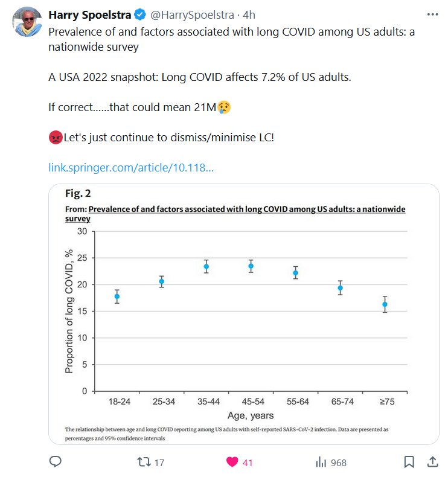Click the like count 41
Image resolution: width=448 pixels, height=477 pixels.
[x=248, y=463]
